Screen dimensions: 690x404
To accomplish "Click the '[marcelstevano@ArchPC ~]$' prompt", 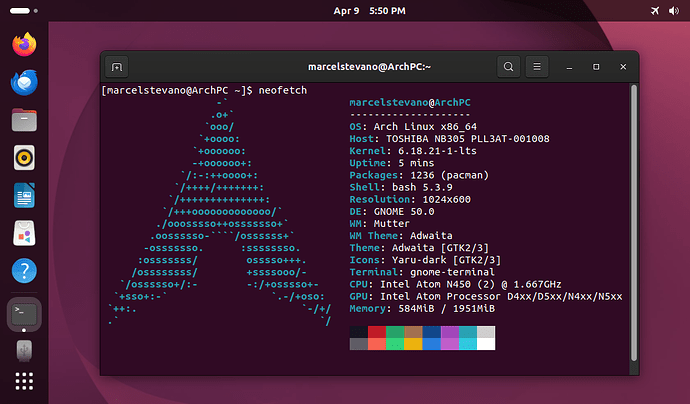I will [x=177, y=90].
